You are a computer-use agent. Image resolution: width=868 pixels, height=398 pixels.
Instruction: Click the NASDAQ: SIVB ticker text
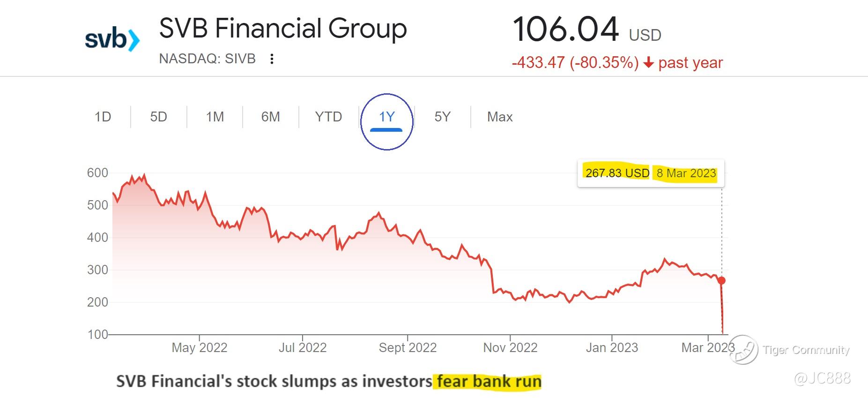pyautogui.click(x=207, y=59)
